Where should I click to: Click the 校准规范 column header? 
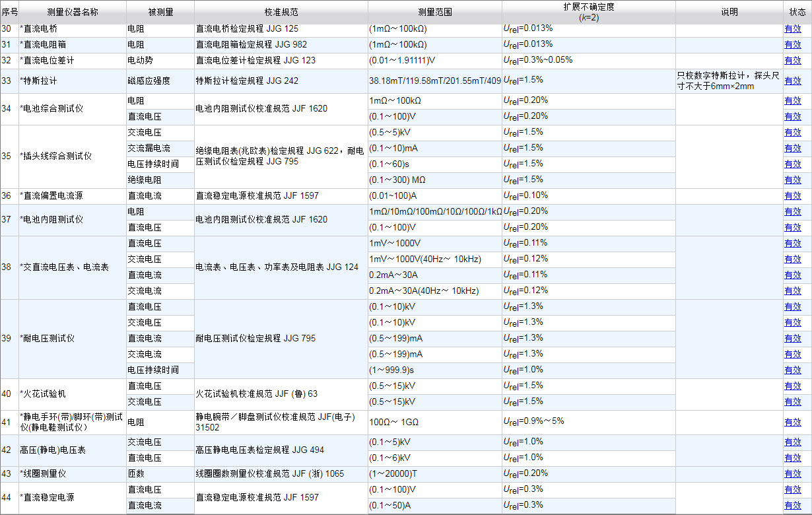pyautogui.click(x=281, y=13)
